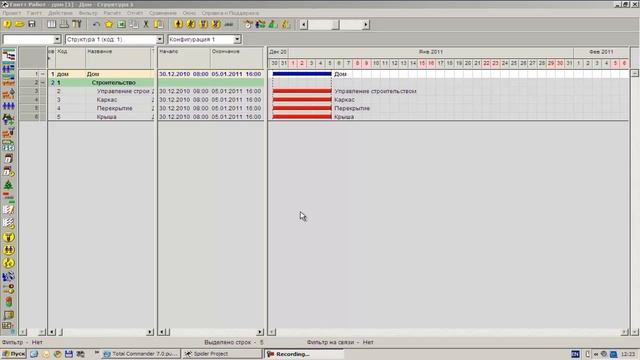The width and height of the screenshot is (640, 360).
Task: Click the toolbar slider right arrow
Action: (366, 24)
